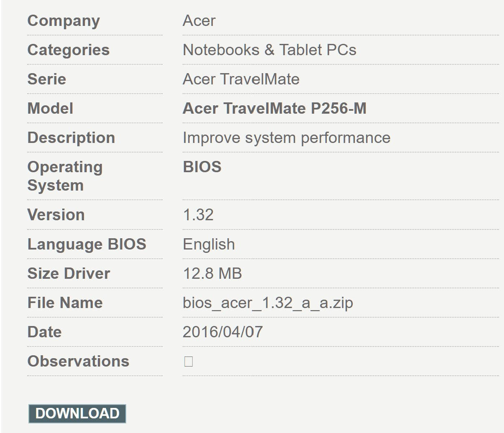
Task: Select the Improve system performance description
Action: 287,138
